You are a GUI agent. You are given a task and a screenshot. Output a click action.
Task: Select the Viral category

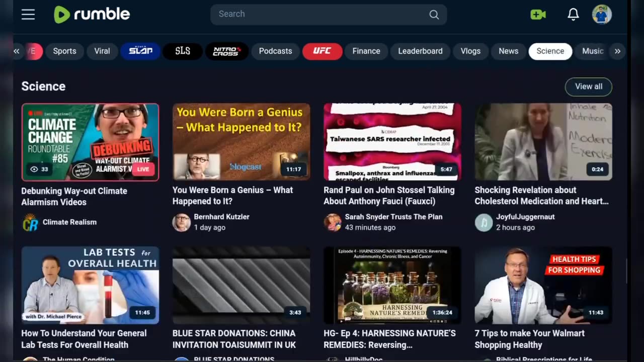pyautogui.click(x=102, y=51)
